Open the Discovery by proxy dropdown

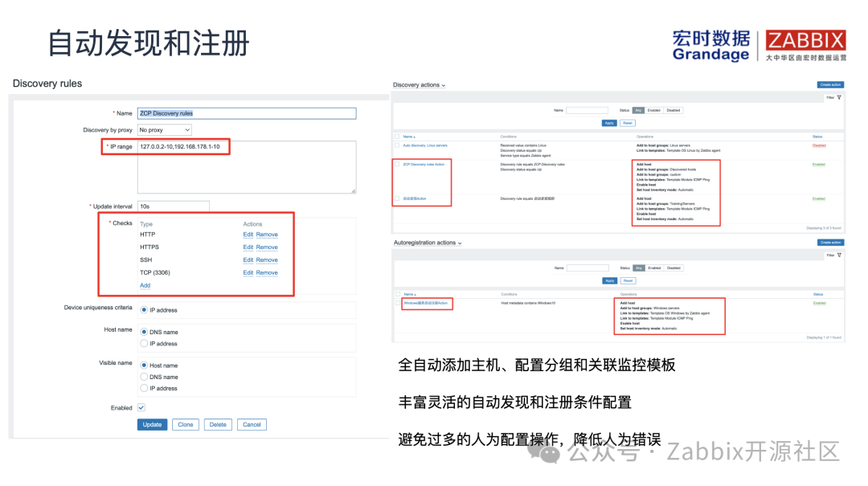(165, 130)
